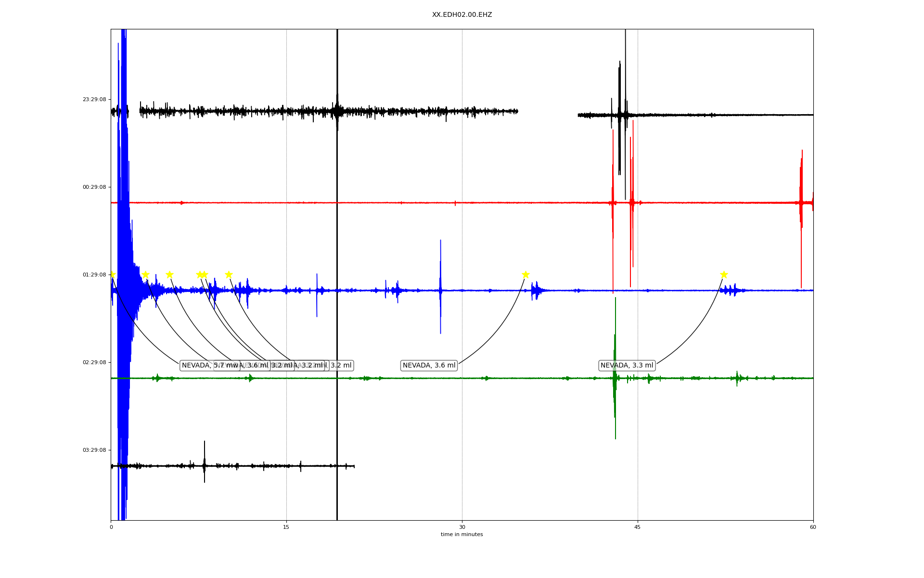Click the 23:29:08 time axis label

(x=94, y=100)
